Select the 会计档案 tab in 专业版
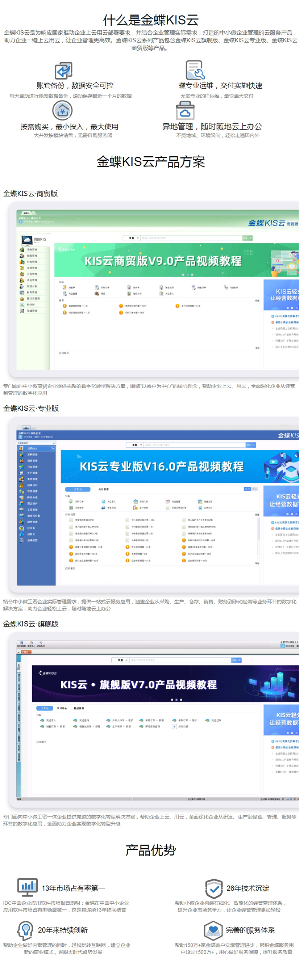 pos(104,489)
